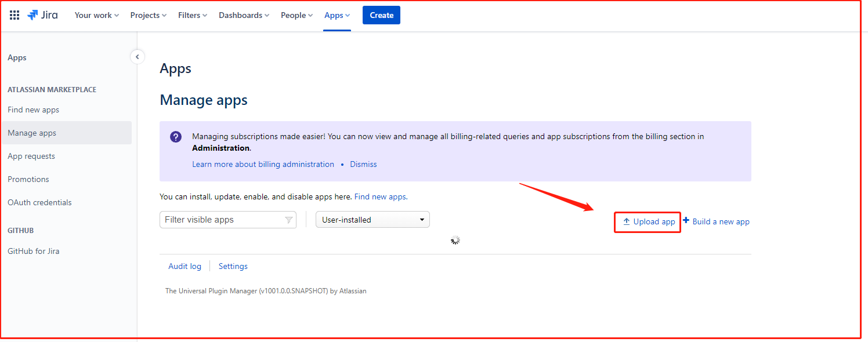This screenshot has height=342, width=868.
Task: Open the Settings link below the list
Action: pyautogui.click(x=233, y=266)
